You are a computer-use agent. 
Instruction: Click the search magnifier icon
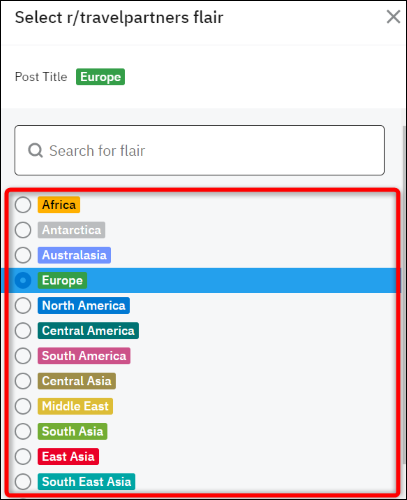click(35, 150)
